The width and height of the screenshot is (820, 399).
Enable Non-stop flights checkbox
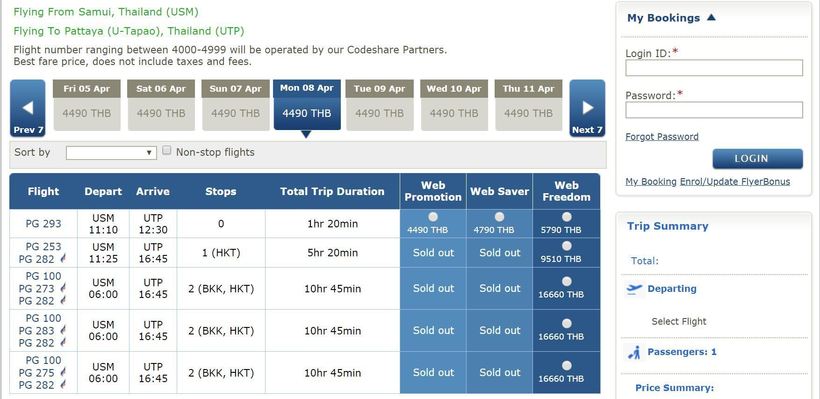click(167, 151)
